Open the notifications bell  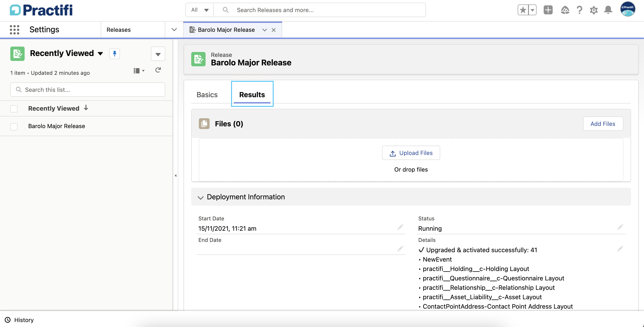[608, 10]
